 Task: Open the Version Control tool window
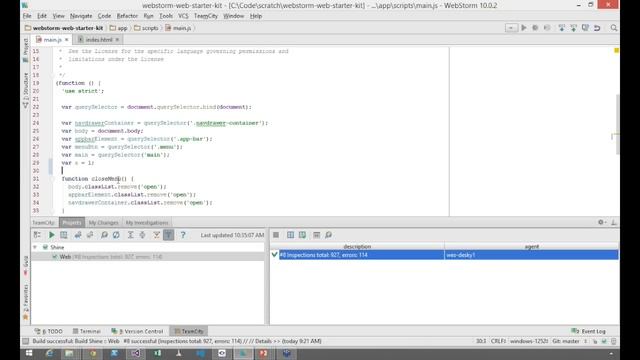pos(137,331)
